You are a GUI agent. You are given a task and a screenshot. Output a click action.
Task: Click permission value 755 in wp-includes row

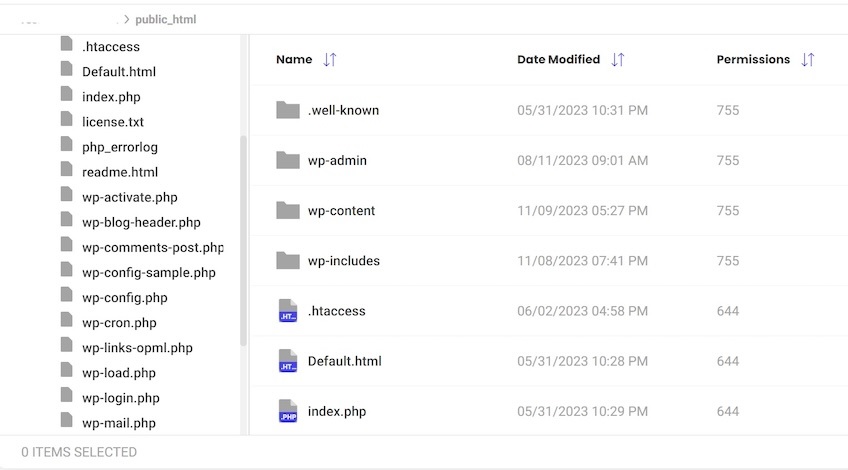[728, 261]
